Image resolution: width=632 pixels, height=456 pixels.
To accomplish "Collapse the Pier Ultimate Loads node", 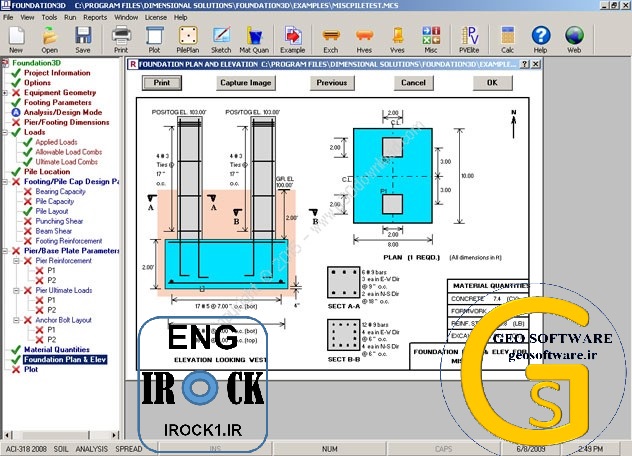I will pos(17,290).
